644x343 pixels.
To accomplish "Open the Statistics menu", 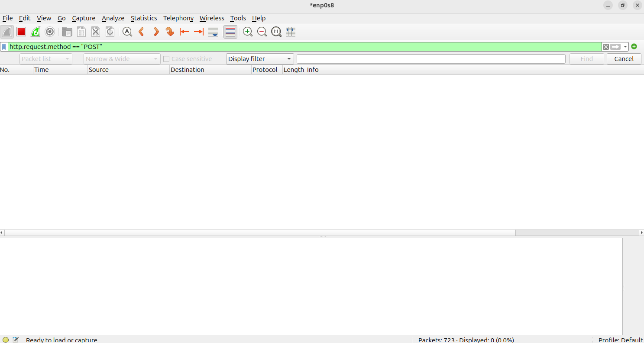I will coord(143,18).
